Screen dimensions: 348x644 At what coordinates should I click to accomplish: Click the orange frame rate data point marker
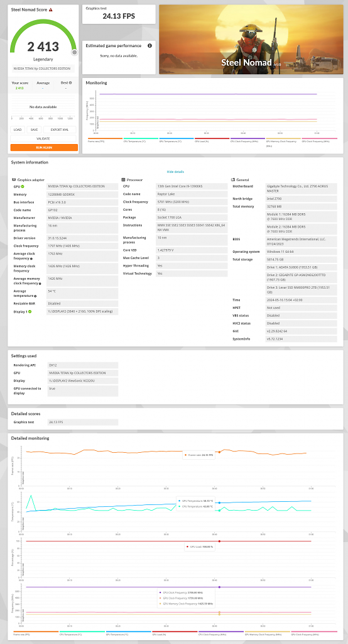220,452
